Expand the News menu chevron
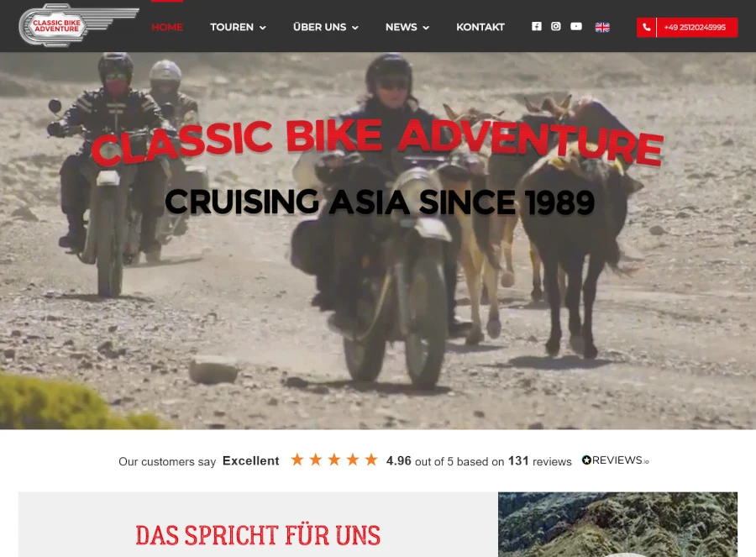 pyautogui.click(x=426, y=28)
